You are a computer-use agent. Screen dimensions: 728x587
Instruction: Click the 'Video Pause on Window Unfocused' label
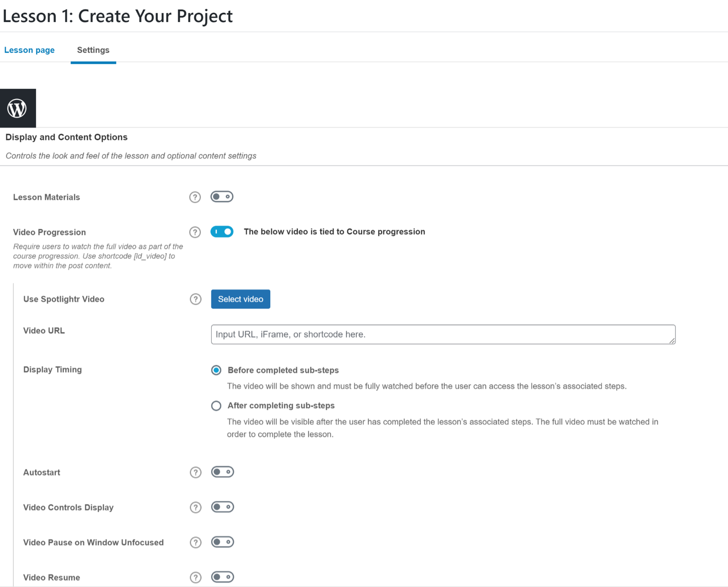tap(93, 542)
